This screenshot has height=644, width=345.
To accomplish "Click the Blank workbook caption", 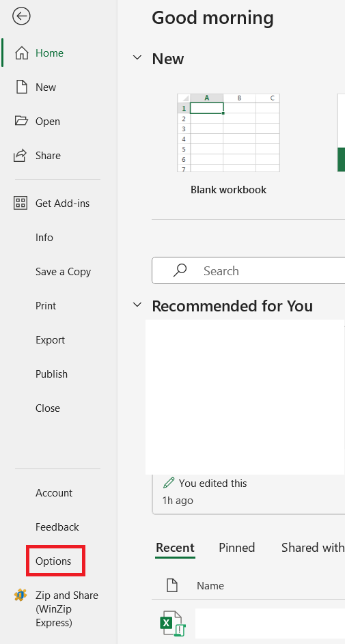I will click(x=228, y=190).
